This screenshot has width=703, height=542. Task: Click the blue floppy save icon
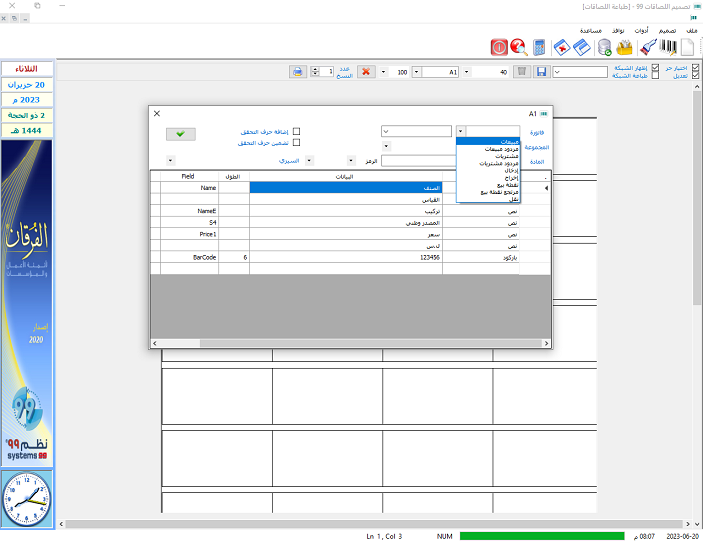click(x=541, y=72)
